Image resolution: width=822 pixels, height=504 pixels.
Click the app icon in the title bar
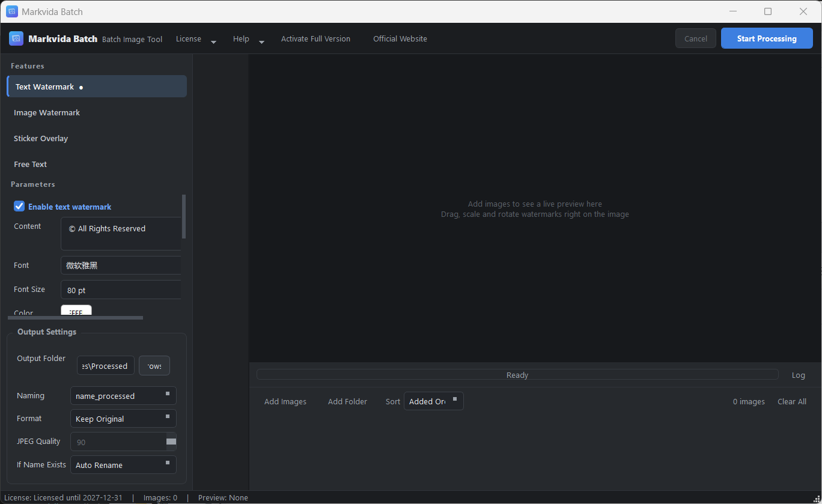point(12,11)
